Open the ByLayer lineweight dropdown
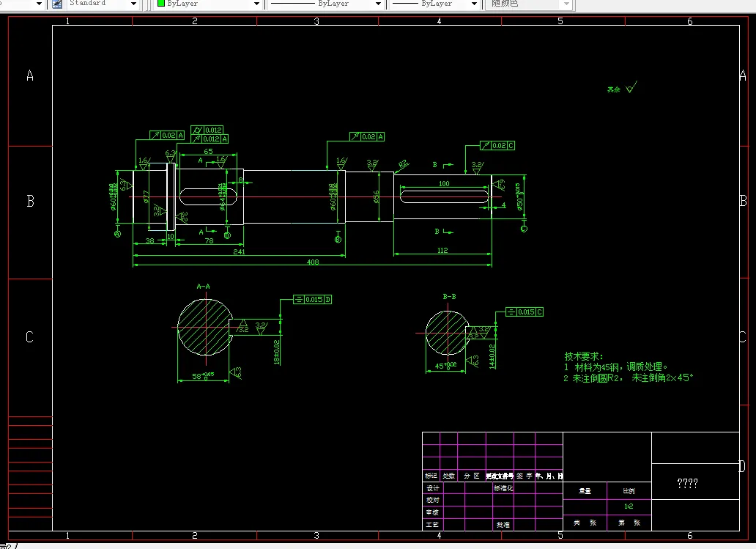Screen dimensions: 756x549 (x=474, y=4)
